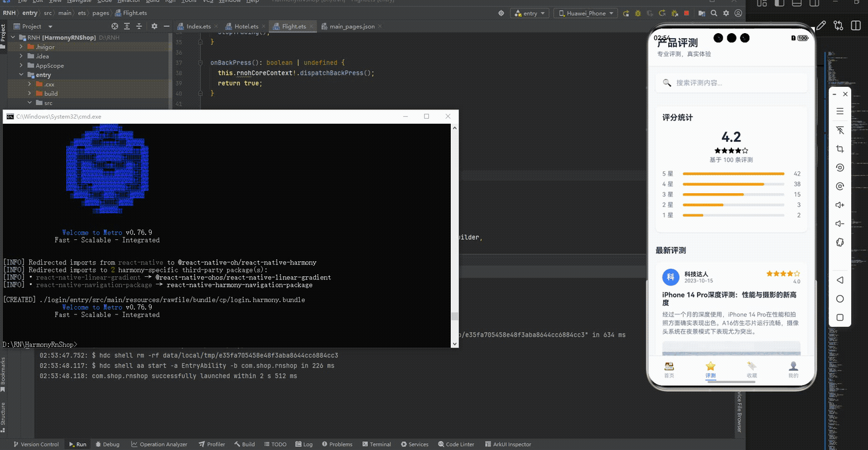Open the entry module dropdown
The height and width of the screenshot is (450, 868).
tap(530, 13)
